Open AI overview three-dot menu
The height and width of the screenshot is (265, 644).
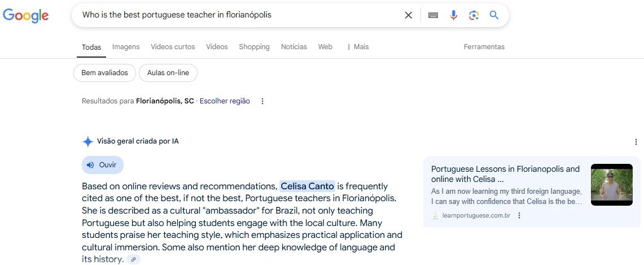point(636,142)
